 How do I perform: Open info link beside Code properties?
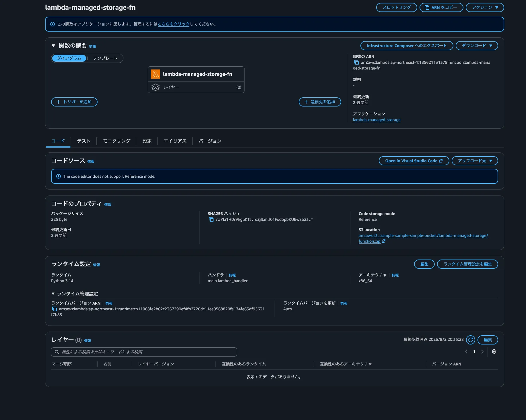click(108, 205)
